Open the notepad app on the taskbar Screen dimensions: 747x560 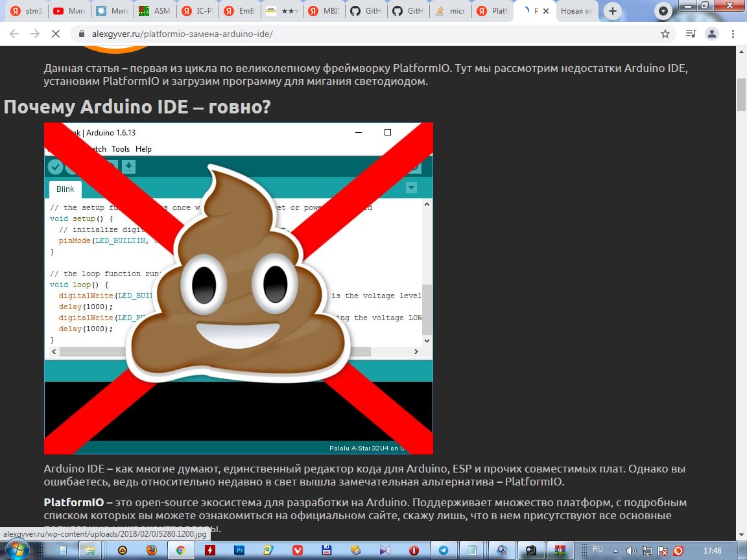[472, 550]
